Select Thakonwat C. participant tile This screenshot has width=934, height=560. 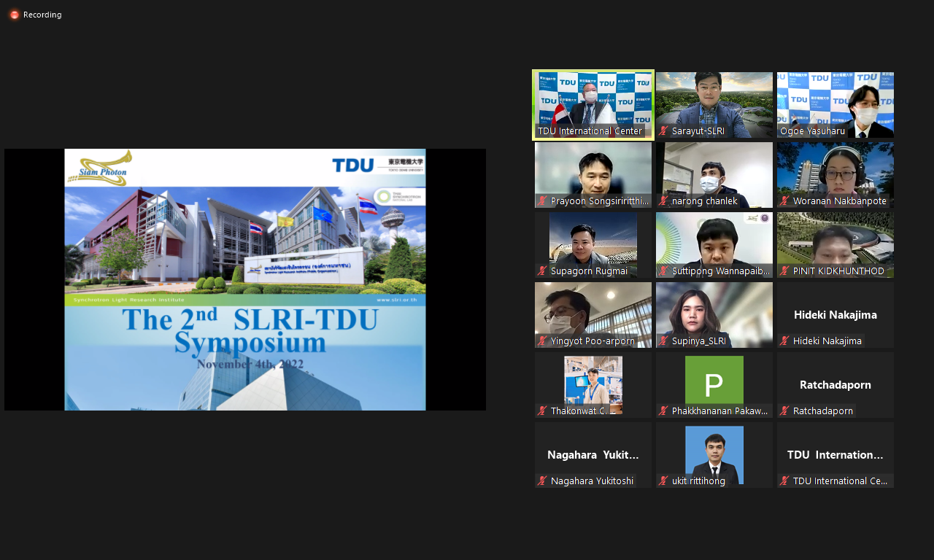pyautogui.click(x=593, y=385)
